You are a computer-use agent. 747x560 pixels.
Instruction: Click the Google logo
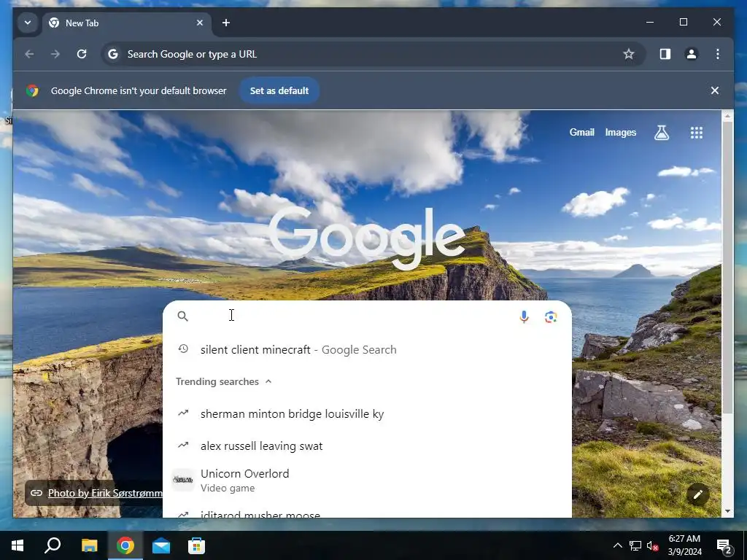click(368, 238)
